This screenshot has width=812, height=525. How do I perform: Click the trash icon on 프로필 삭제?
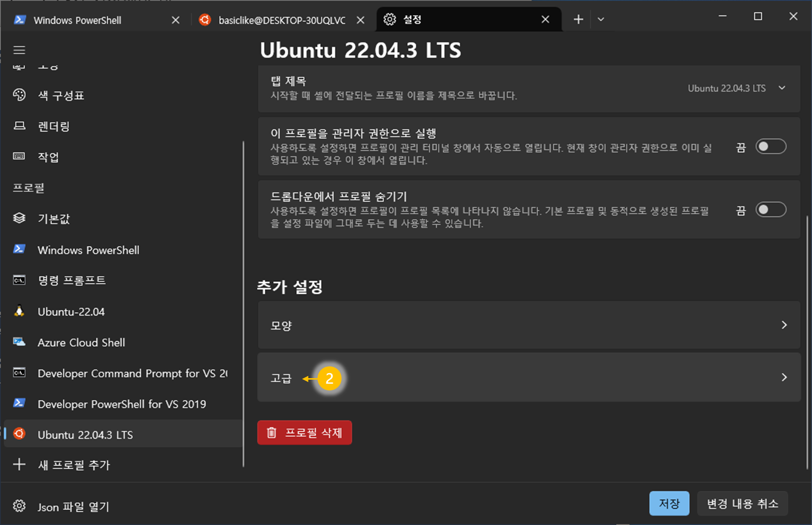(x=271, y=433)
